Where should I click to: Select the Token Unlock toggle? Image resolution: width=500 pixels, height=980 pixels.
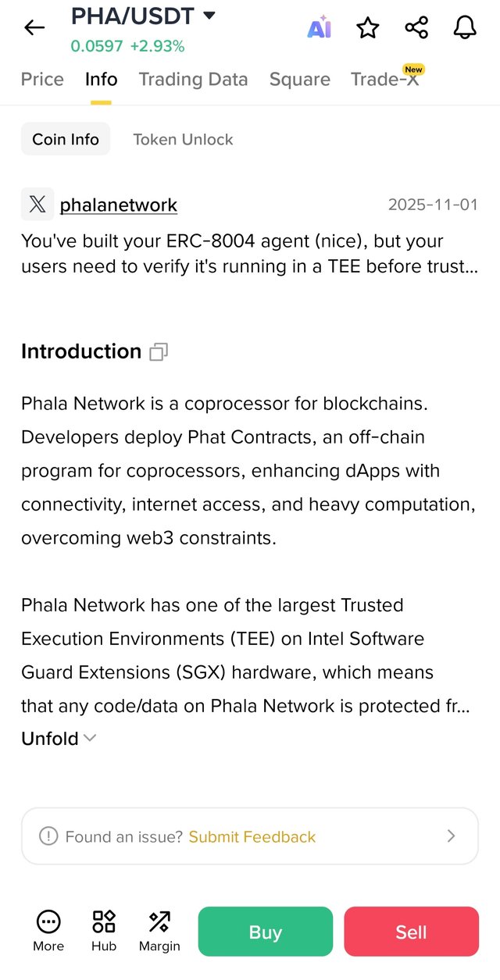click(x=183, y=140)
